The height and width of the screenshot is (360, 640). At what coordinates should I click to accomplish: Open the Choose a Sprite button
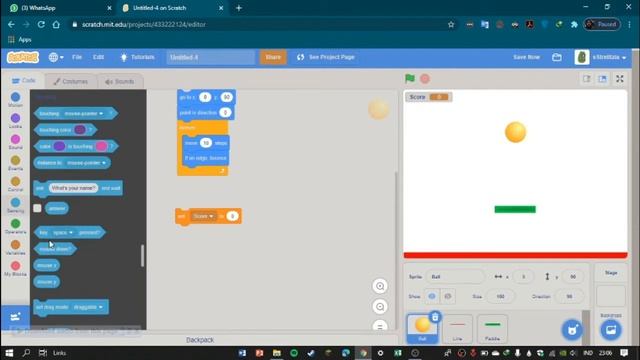coord(572,330)
